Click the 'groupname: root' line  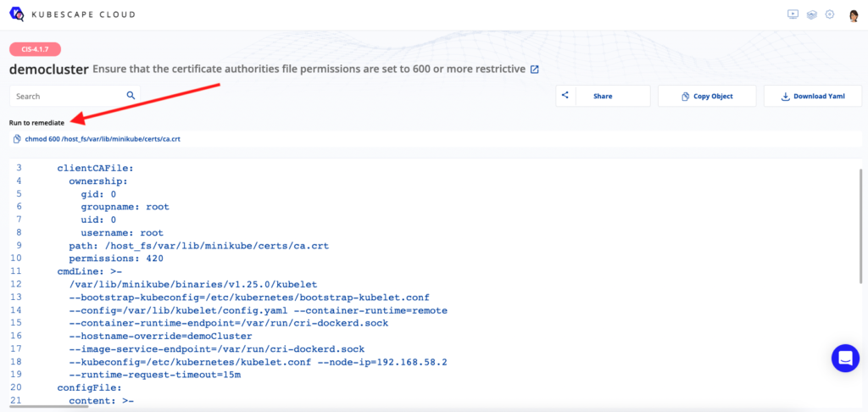click(x=125, y=207)
